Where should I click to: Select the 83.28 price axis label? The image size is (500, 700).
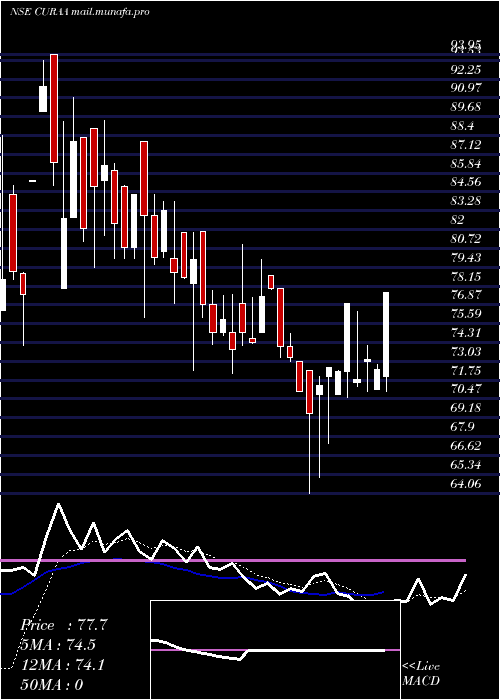(x=466, y=201)
